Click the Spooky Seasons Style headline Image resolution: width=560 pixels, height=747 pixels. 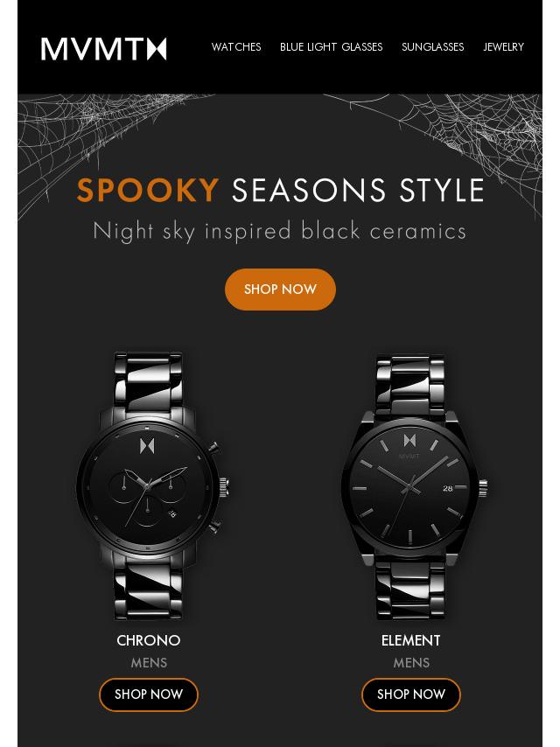(x=280, y=190)
